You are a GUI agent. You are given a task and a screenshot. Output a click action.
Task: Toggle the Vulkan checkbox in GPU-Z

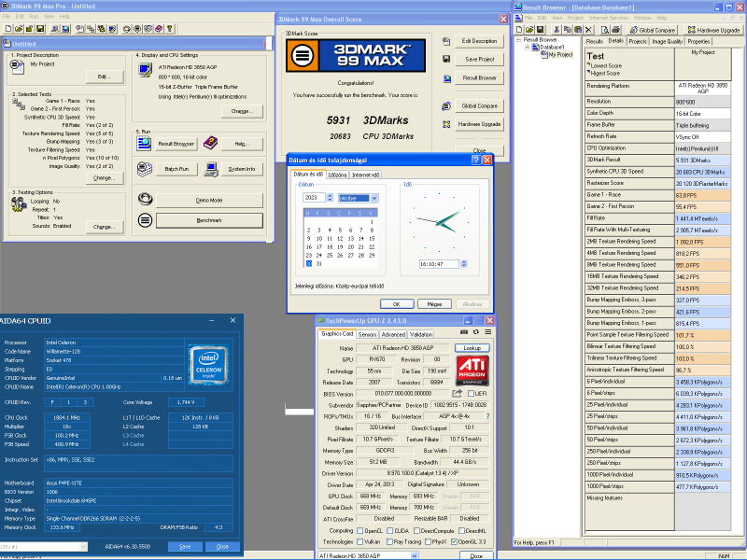[x=360, y=542]
